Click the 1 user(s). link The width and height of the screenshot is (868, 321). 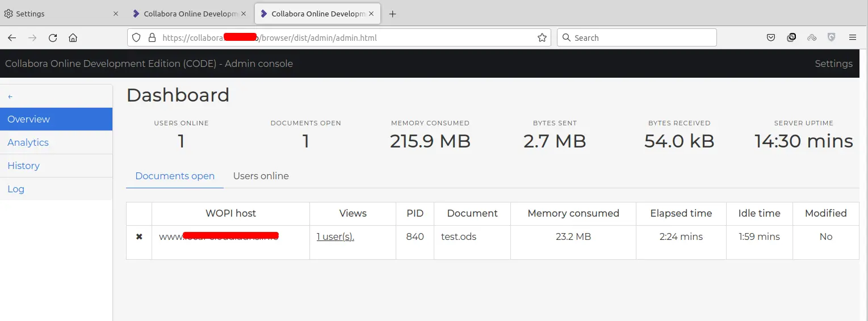pyautogui.click(x=336, y=237)
